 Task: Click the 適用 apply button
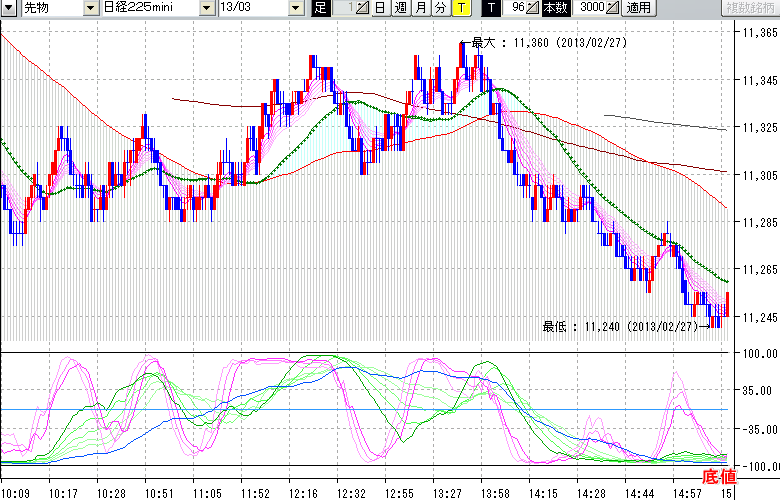point(638,8)
